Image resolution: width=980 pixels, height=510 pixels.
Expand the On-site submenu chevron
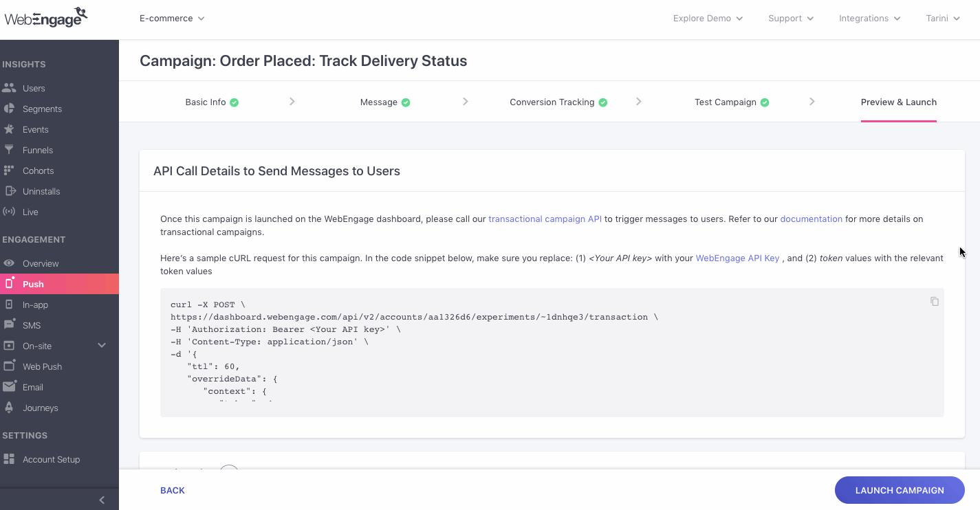[x=102, y=346]
